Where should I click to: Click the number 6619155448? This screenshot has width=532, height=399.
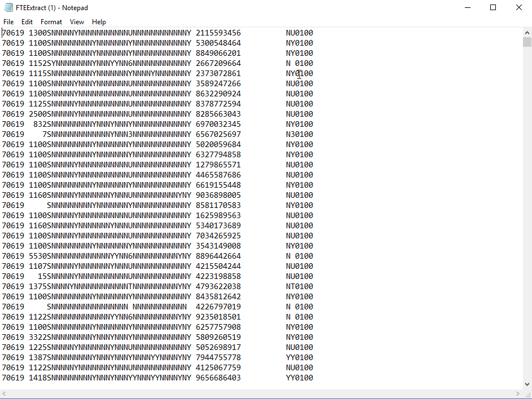218,185
